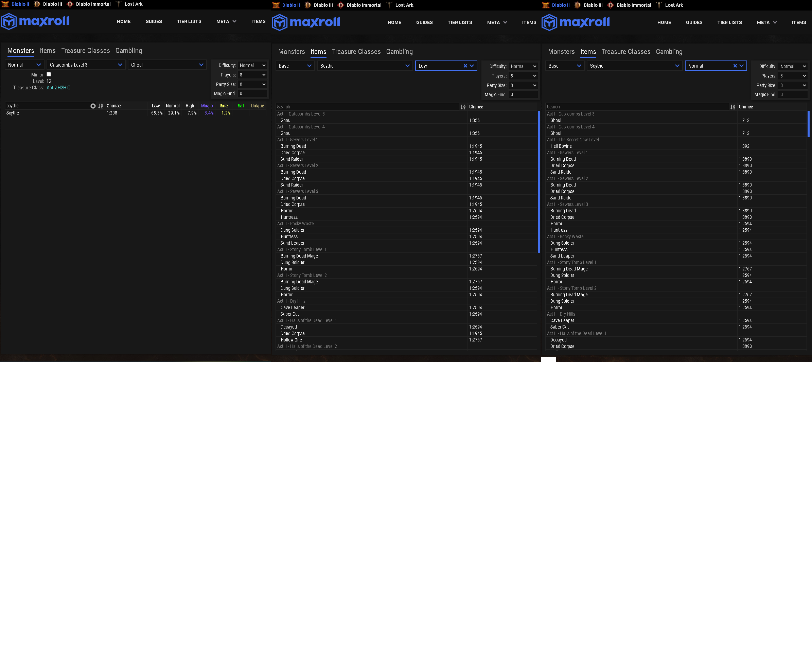Open the Low quality dropdown chevron

pos(472,66)
